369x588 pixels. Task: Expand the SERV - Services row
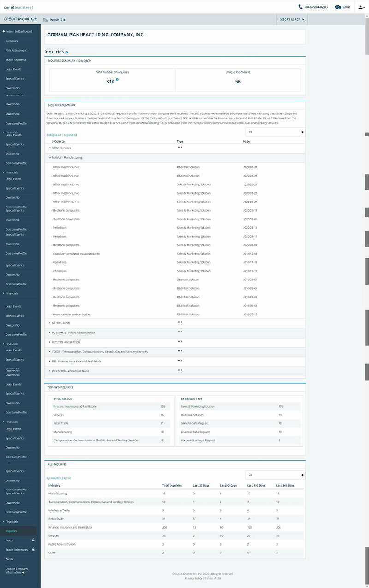coord(175,148)
